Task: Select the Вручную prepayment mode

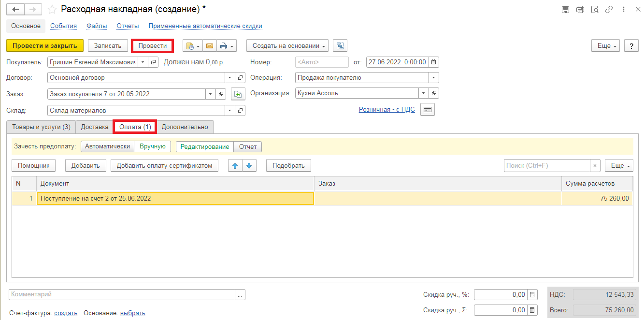Action: click(x=153, y=146)
